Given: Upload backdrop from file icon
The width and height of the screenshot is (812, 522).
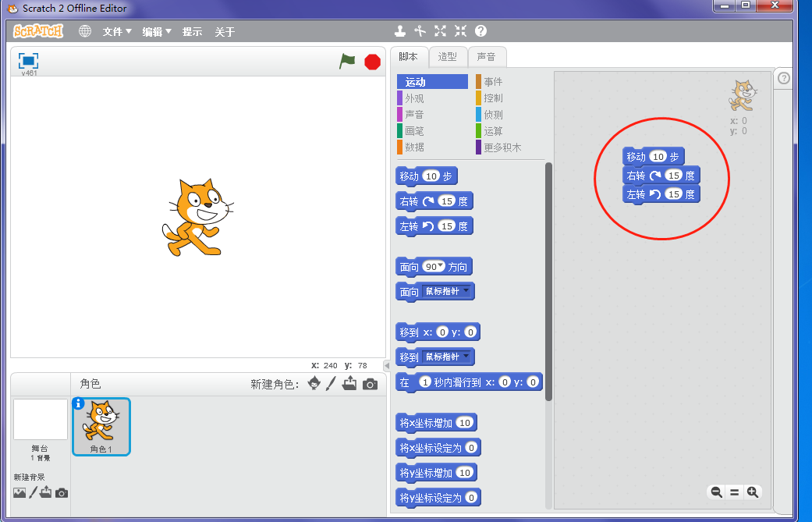Looking at the screenshot, I should coord(45,492).
